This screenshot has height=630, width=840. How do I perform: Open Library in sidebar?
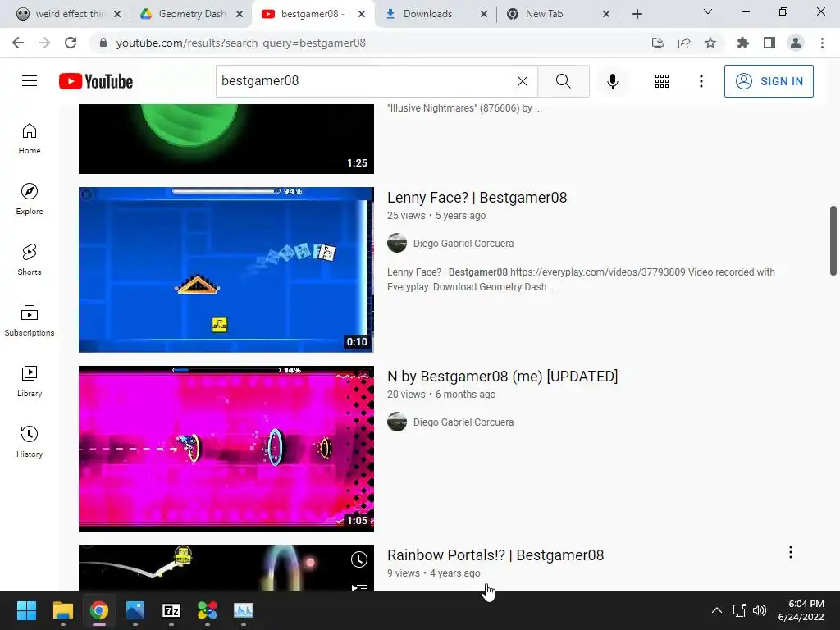30,381
